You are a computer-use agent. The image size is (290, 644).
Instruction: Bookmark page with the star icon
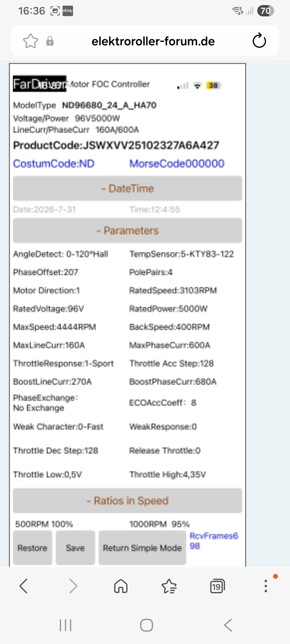coord(31,41)
